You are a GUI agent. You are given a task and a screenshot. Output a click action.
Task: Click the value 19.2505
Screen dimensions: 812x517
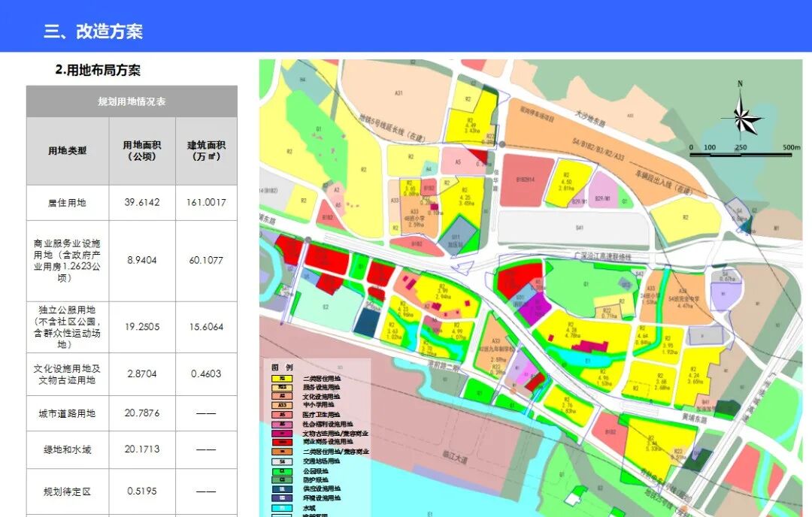[142, 327]
